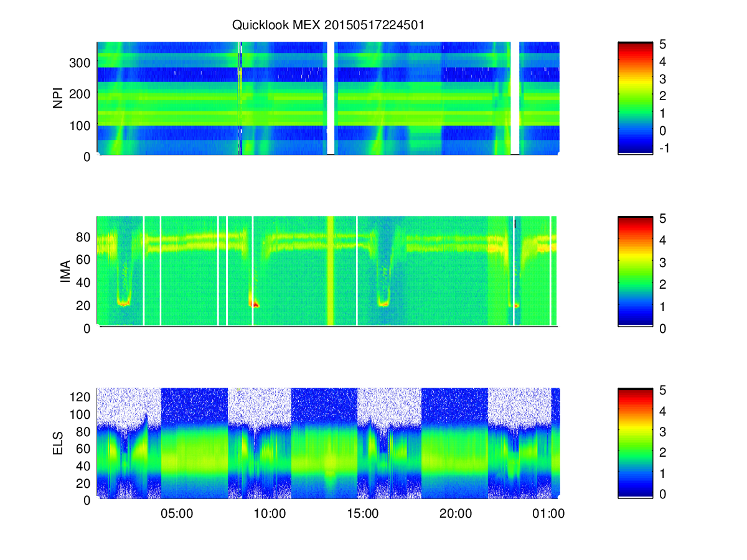747x560 pixels.
Task: Click the 01:00 time tick label
Action: pyautogui.click(x=549, y=514)
